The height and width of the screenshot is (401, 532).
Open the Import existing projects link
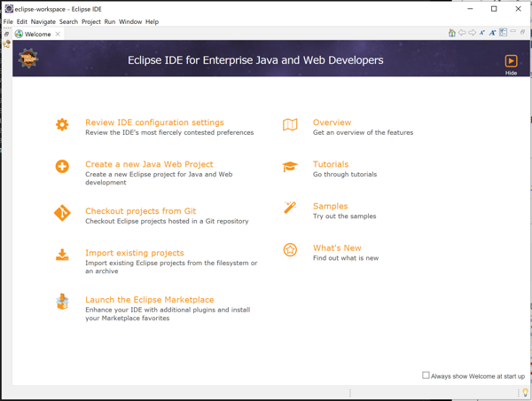(x=134, y=253)
